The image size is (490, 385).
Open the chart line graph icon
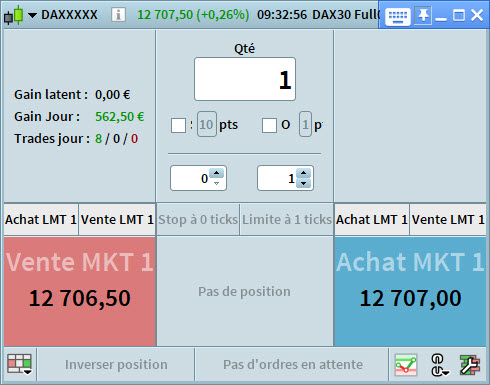point(406,365)
